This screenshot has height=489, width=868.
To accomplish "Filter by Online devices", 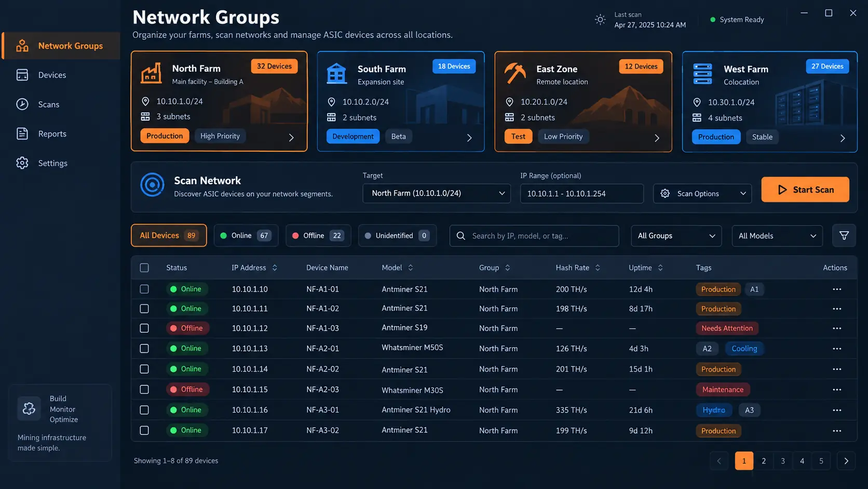I will pyautogui.click(x=246, y=235).
